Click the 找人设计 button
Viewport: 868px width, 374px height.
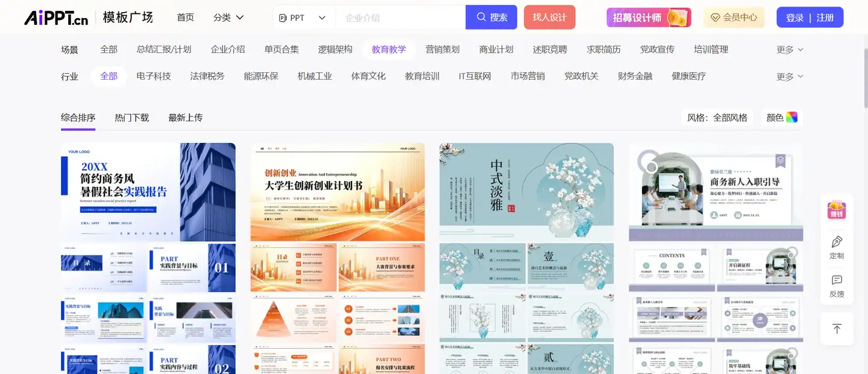(550, 17)
